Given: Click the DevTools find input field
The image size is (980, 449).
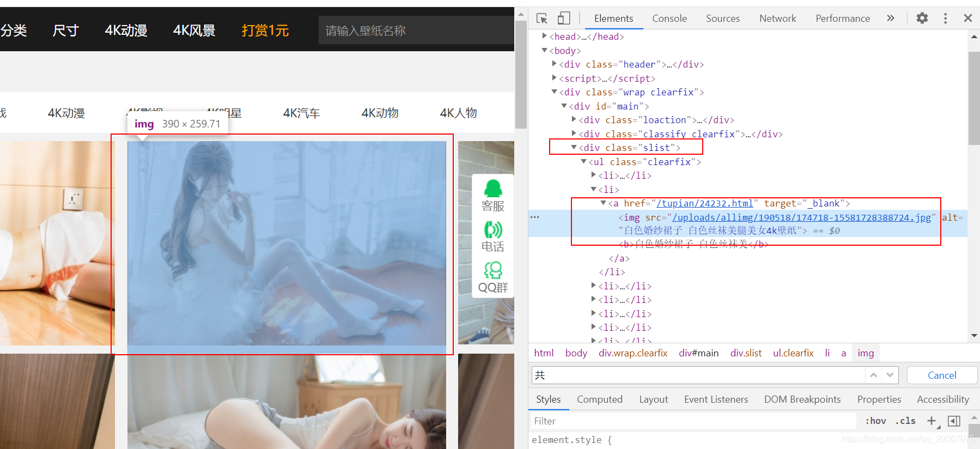Looking at the screenshot, I should (x=698, y=375).
